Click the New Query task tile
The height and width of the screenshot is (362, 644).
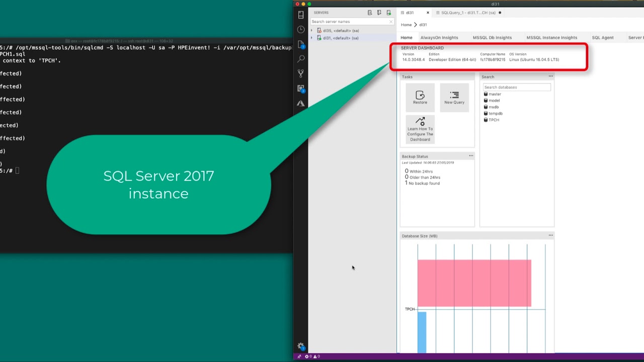pyautogui.click(x=454, y=98)
